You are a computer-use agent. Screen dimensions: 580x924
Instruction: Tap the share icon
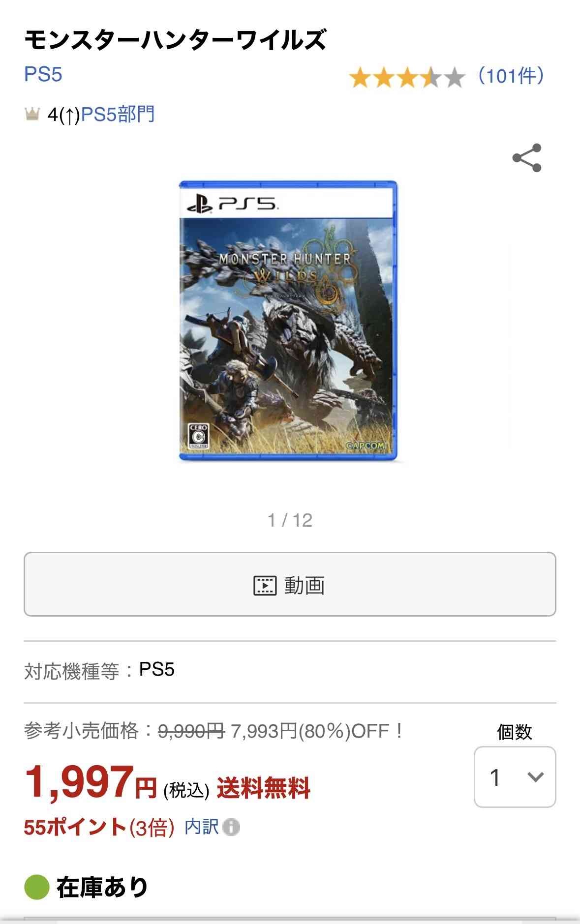[527, 158]
